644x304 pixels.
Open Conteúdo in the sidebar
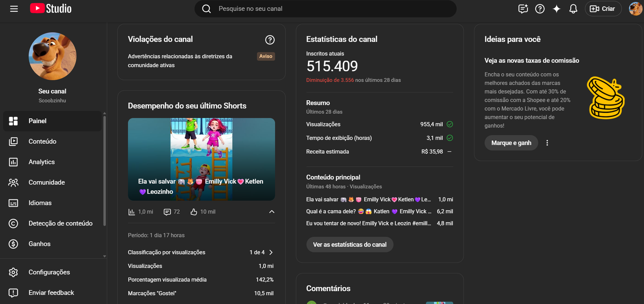point(52,141)
